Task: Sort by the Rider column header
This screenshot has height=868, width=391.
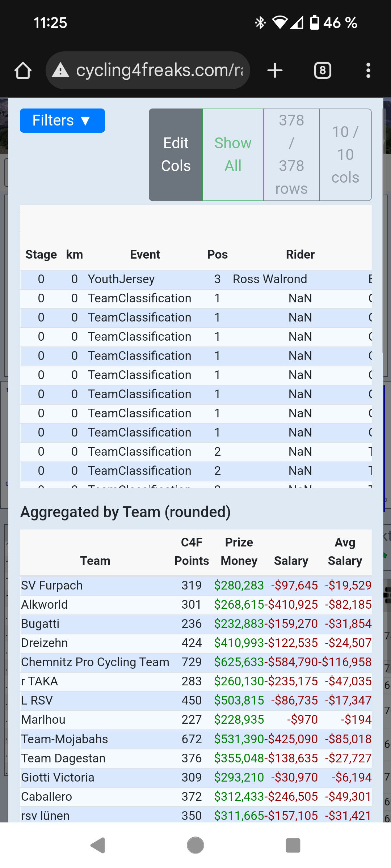Action: pyautogui.click(x=300, y=255)
